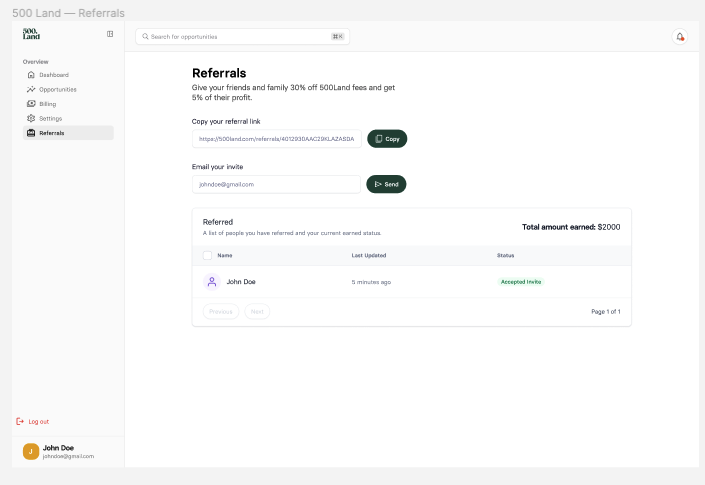705x485 pixels.
Task: Open the Referrals sidebar item
Action: [x=68, y=133]
